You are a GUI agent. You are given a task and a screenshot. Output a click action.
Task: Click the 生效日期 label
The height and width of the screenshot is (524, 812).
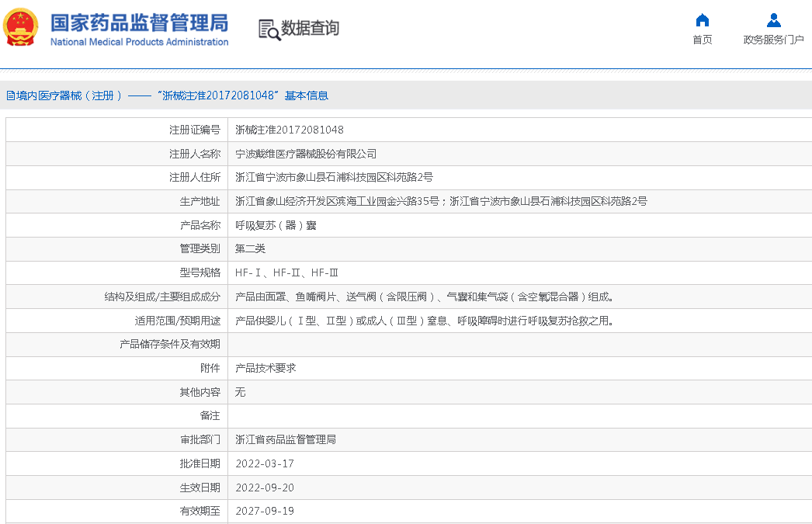coord(200,488)
